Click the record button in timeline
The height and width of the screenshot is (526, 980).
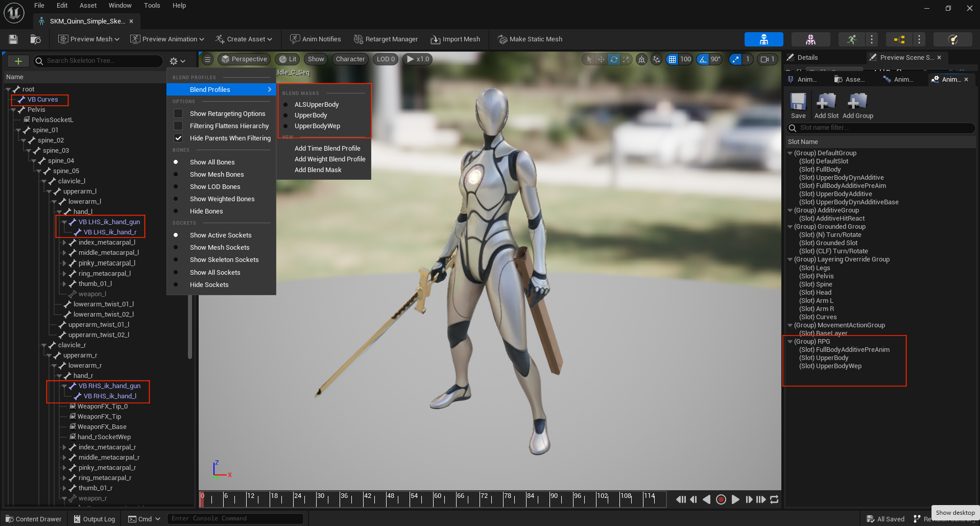click(x=721, y=499)
